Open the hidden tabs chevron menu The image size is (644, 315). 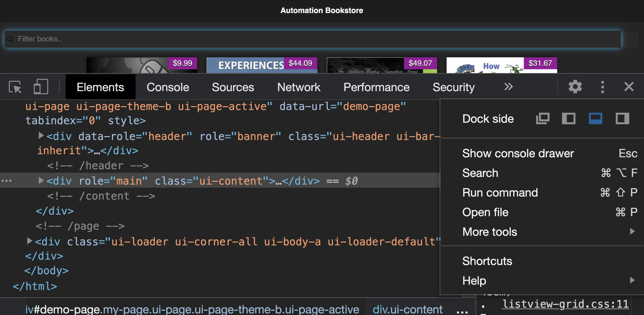pyautogui.click(x=509, y=87)
